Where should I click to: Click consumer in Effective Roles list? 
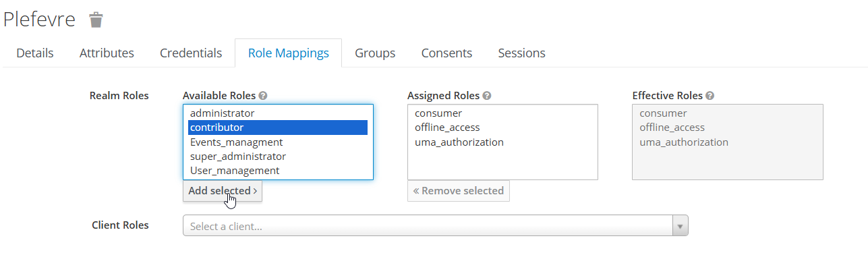pyautogui.click(x=727, y=113)
